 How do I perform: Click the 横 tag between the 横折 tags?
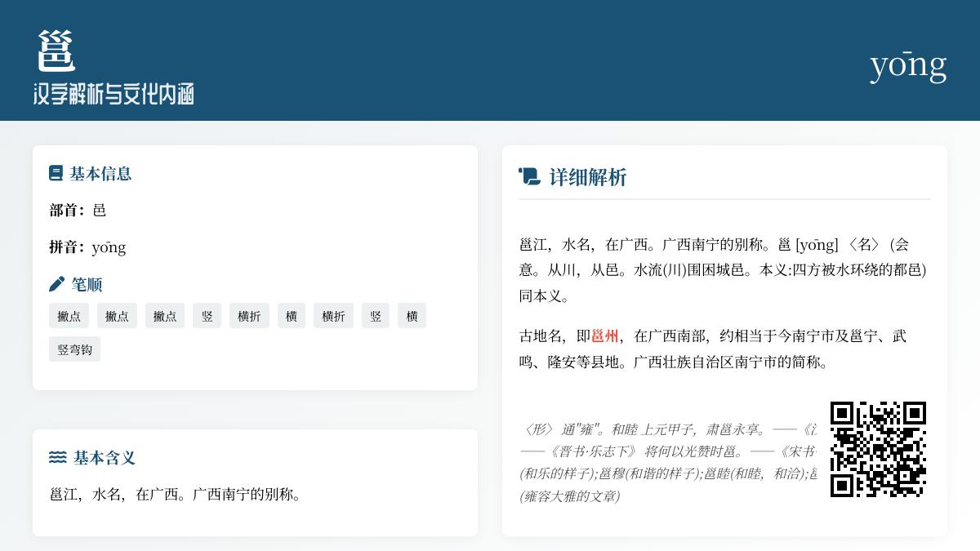(x=292, y=316)
